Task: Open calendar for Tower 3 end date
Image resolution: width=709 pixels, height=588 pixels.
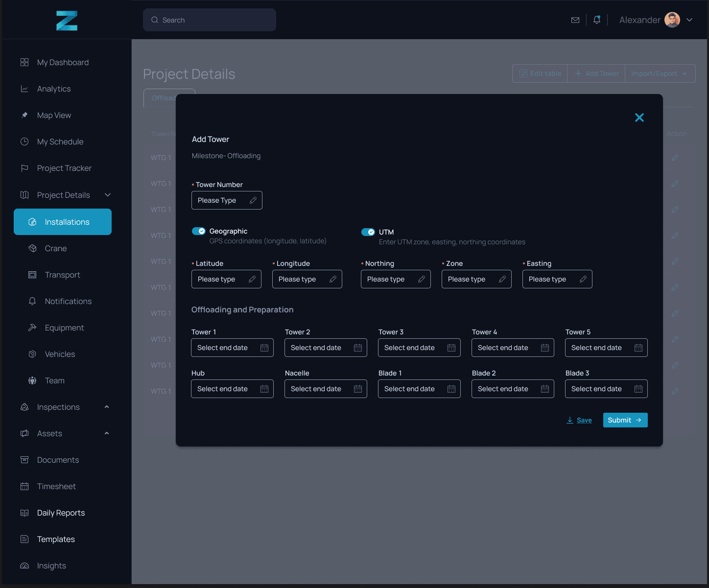Action: pos(451,348)
